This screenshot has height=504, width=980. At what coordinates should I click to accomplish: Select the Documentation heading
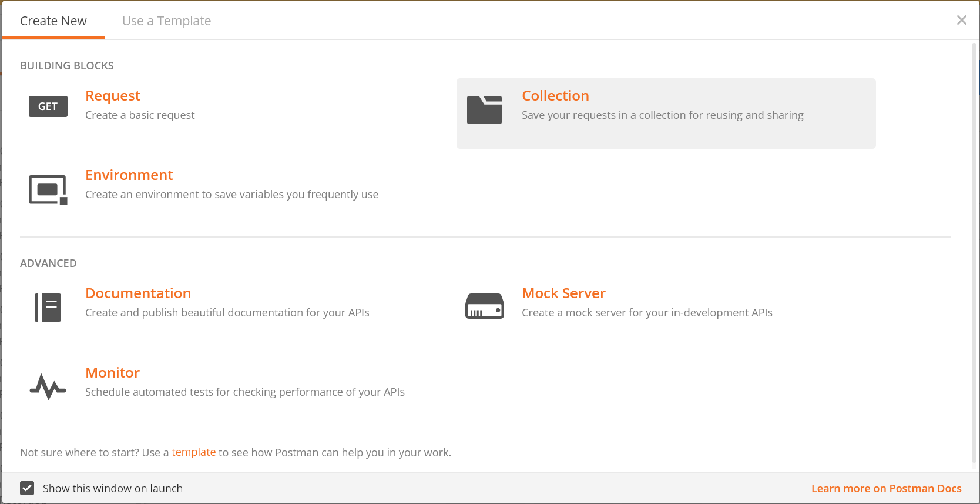(138, 293)
